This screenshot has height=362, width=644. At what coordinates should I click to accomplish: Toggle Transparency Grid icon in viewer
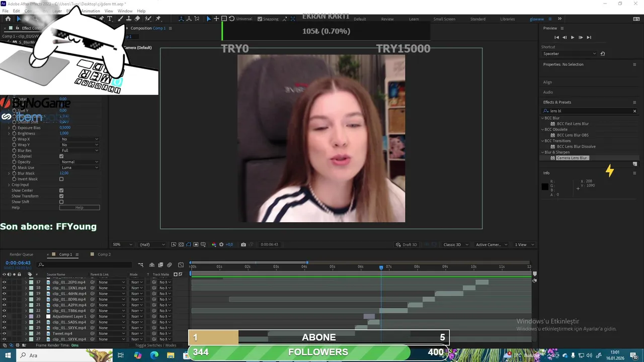pyautogui.click(x=181, y=244)
